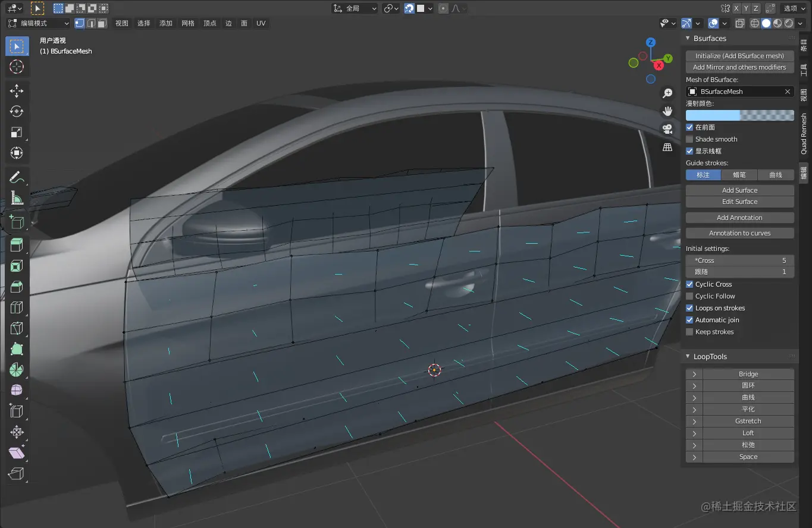
Task: Select the Move tool
Action: (16, 90)
